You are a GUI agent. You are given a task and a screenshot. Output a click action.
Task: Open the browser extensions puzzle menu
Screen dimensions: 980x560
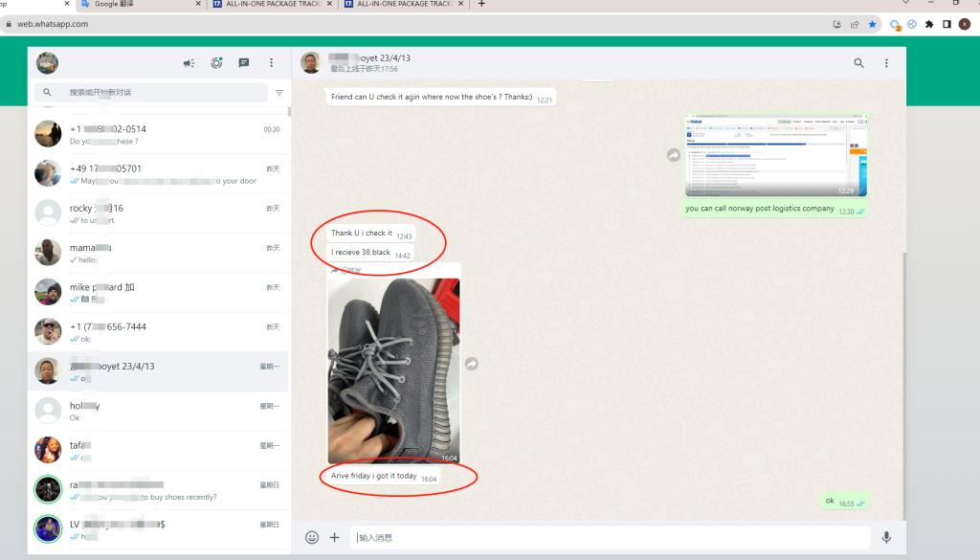coord(928,24)
